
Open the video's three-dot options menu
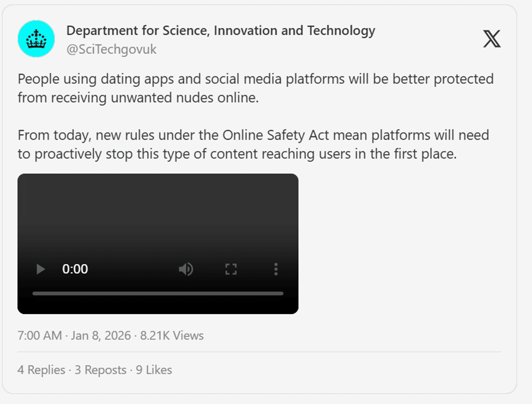pyautogui.click(x=276, y=269)
